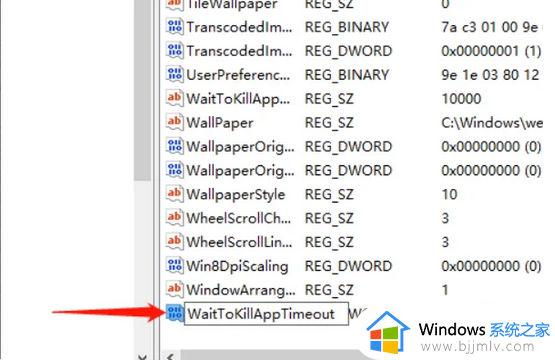
Task: Click the WindowArrang... data value '1'
Action: (x=445, y=290)
